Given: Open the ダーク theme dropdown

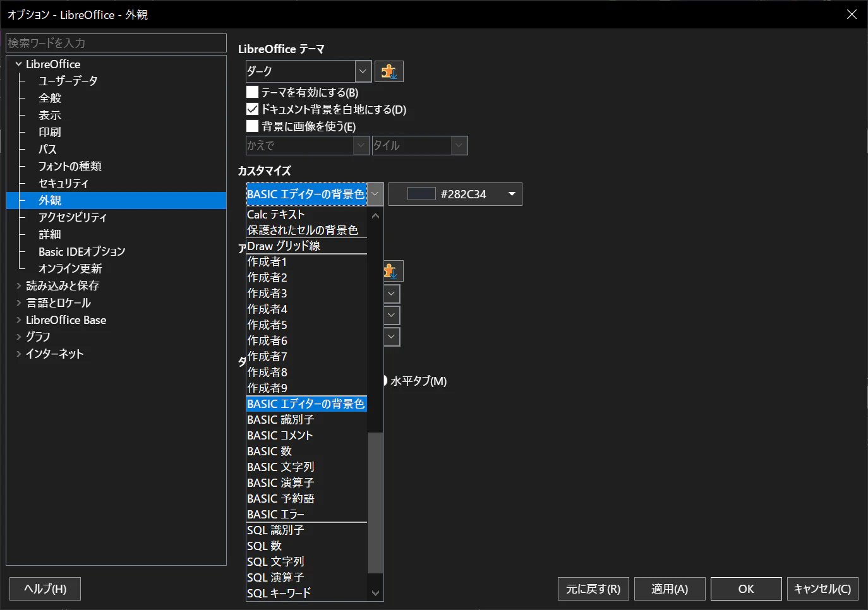Looking at the screenshot, I should click(x=363, y=71).
